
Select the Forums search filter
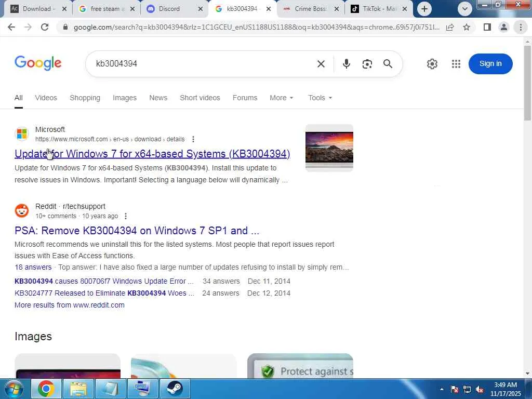click(245, 98)
